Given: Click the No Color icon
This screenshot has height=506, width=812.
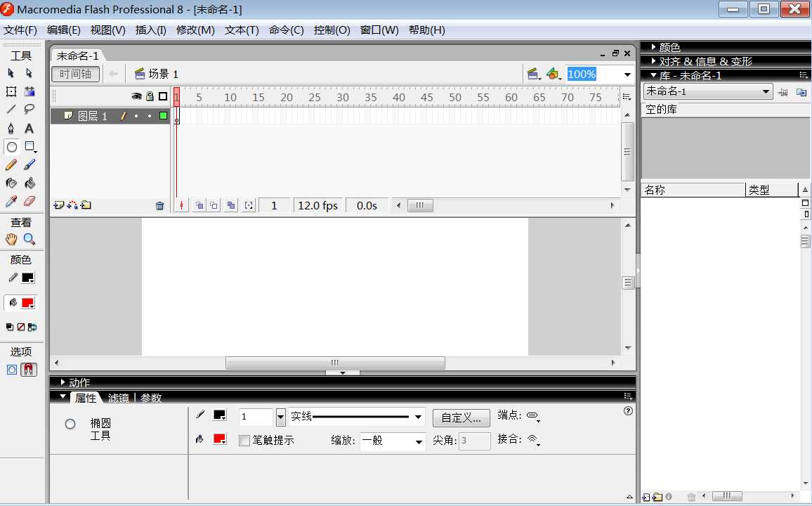Looking at the screenshot, I should point(20,327).
